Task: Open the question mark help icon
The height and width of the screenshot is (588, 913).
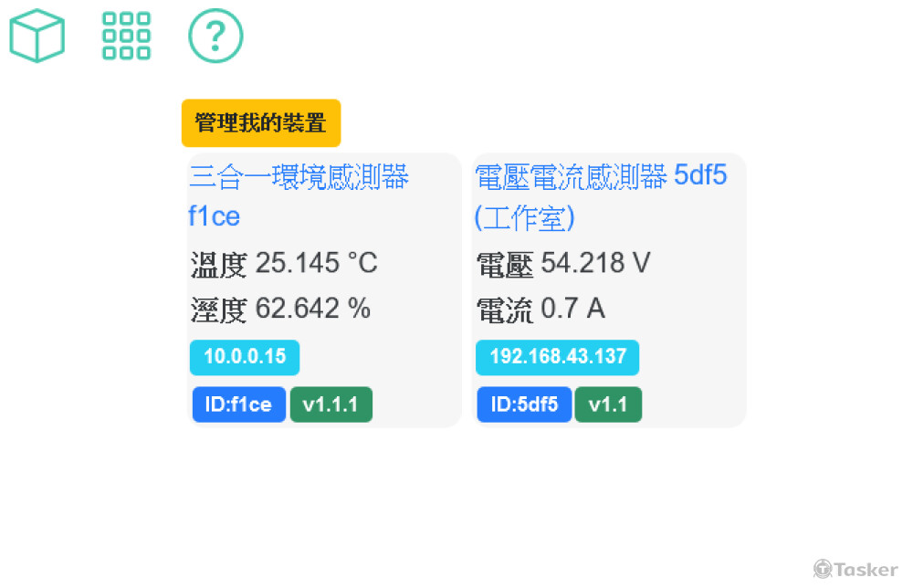Action: pos(215,36)
